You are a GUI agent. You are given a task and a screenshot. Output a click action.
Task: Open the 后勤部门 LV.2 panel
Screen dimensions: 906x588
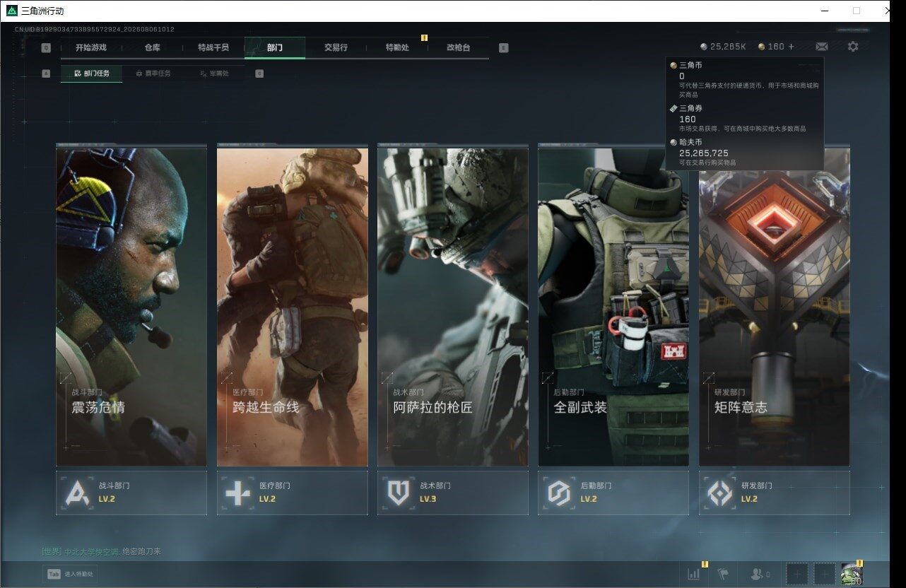point(613,493)
